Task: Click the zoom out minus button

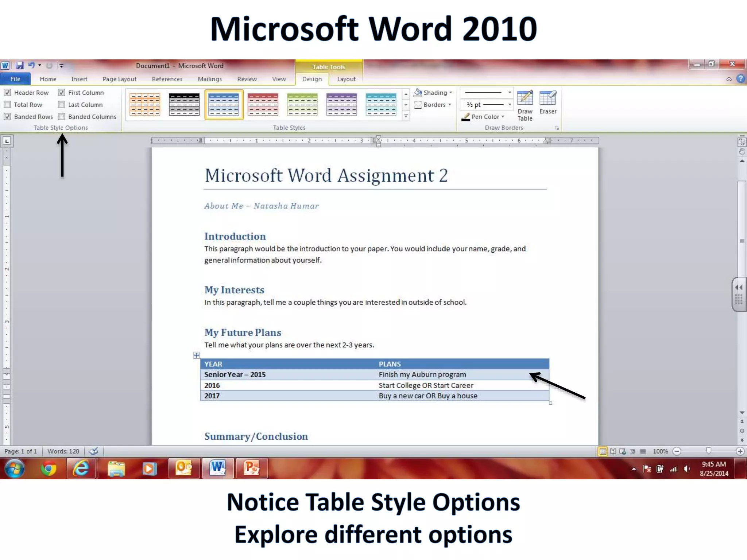Action: (x=677, y=451)
